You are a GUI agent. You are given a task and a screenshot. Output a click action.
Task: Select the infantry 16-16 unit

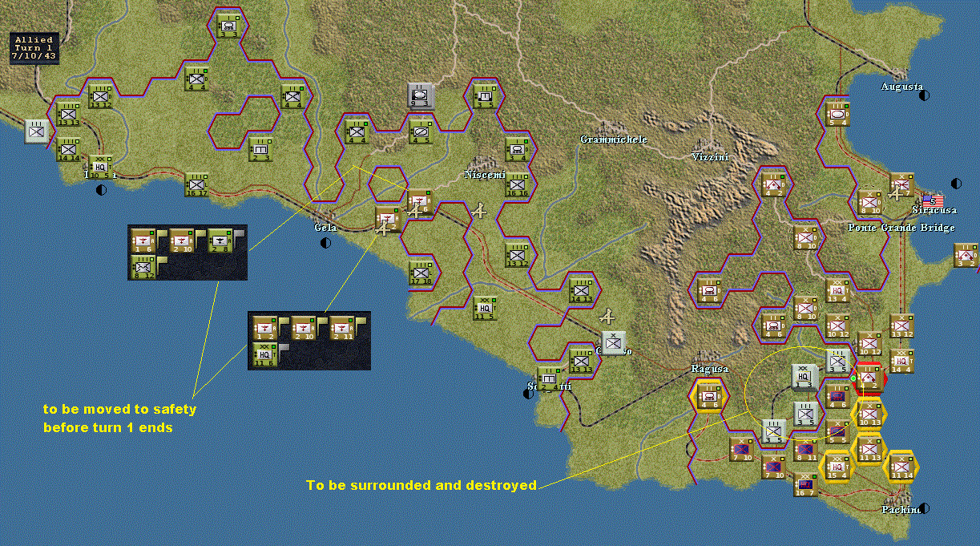point(517,184)
